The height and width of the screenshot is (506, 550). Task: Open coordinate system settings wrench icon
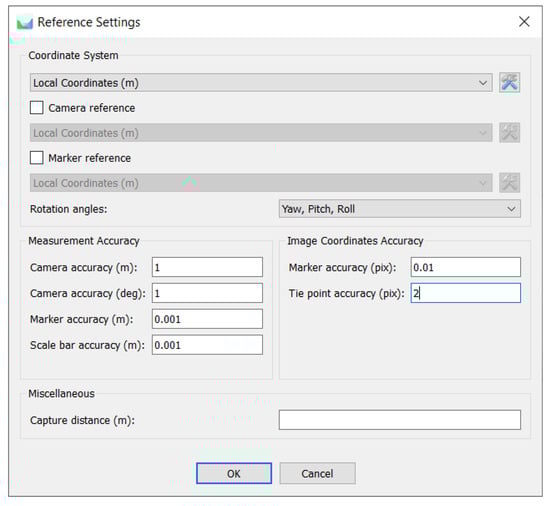(509, 83)
